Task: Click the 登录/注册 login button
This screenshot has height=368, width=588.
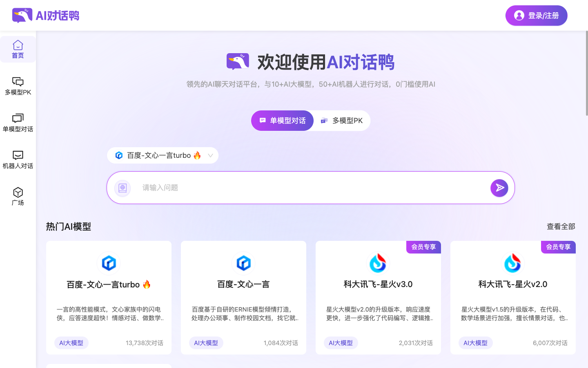Action: pos(536,16)
